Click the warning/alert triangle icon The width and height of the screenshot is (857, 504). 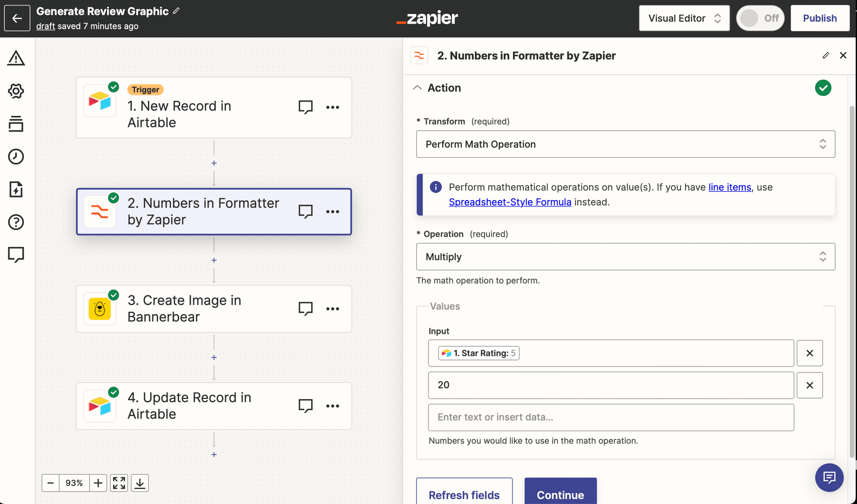pyautogui.click(x=16, y=58)
